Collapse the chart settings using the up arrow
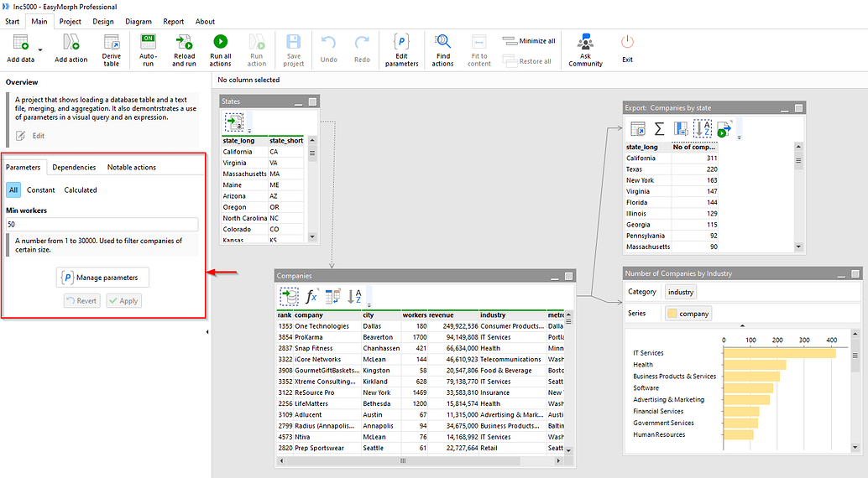 click(741, 325)
